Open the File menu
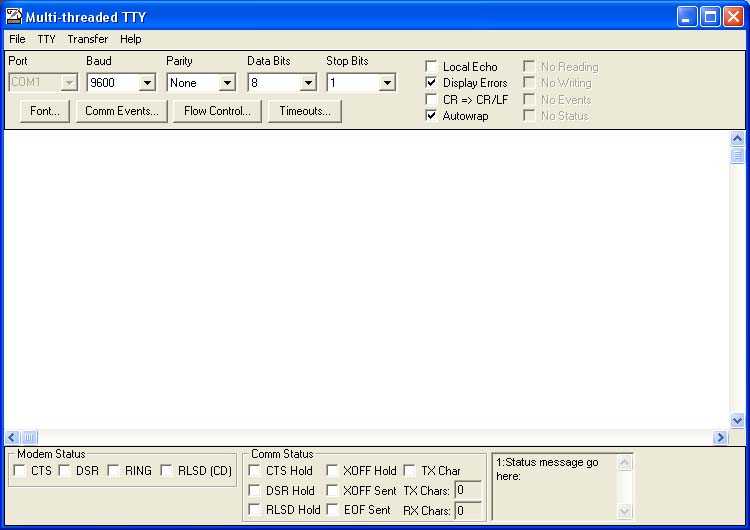Image resolution: width=750 pixels, height=530 pixels. [x=17, y=39]
